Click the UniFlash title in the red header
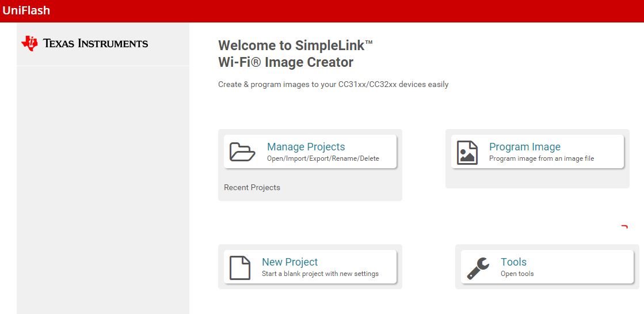 coord(26,10)
